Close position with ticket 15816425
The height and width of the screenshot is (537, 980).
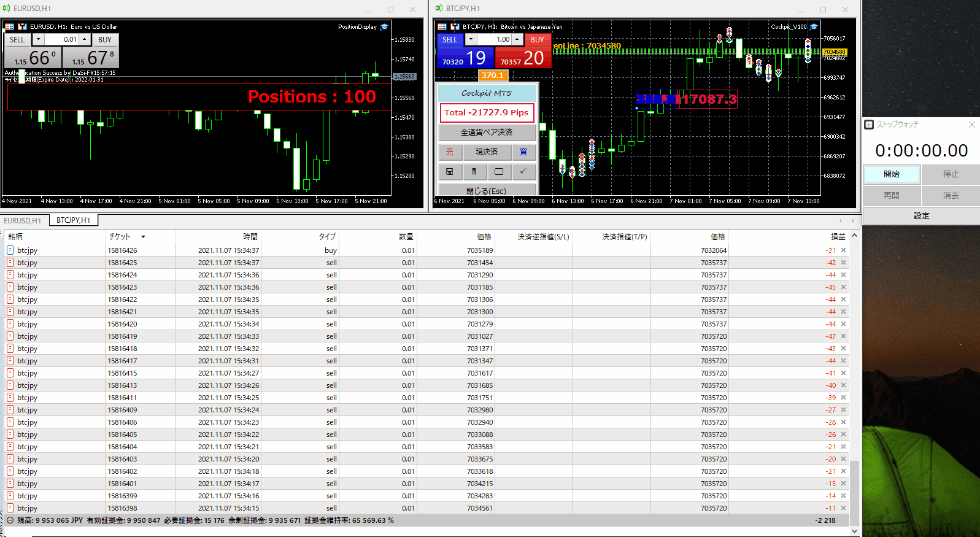(843, 263)
